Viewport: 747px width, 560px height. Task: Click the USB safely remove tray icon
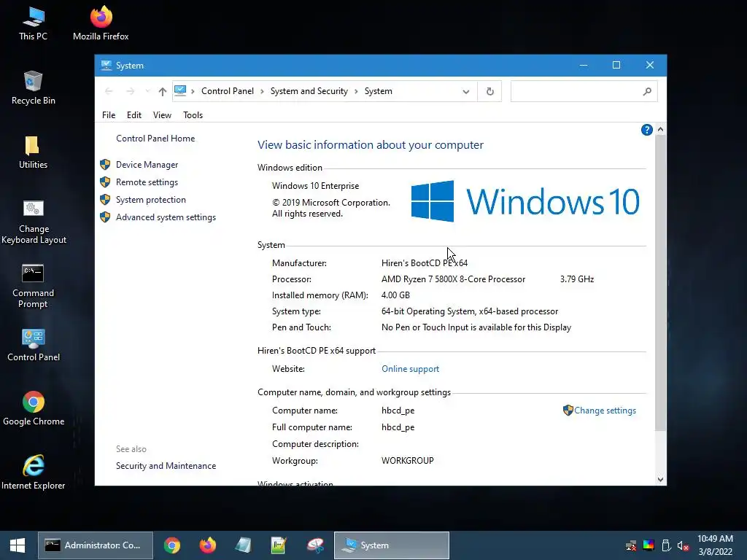click(666, 545)
